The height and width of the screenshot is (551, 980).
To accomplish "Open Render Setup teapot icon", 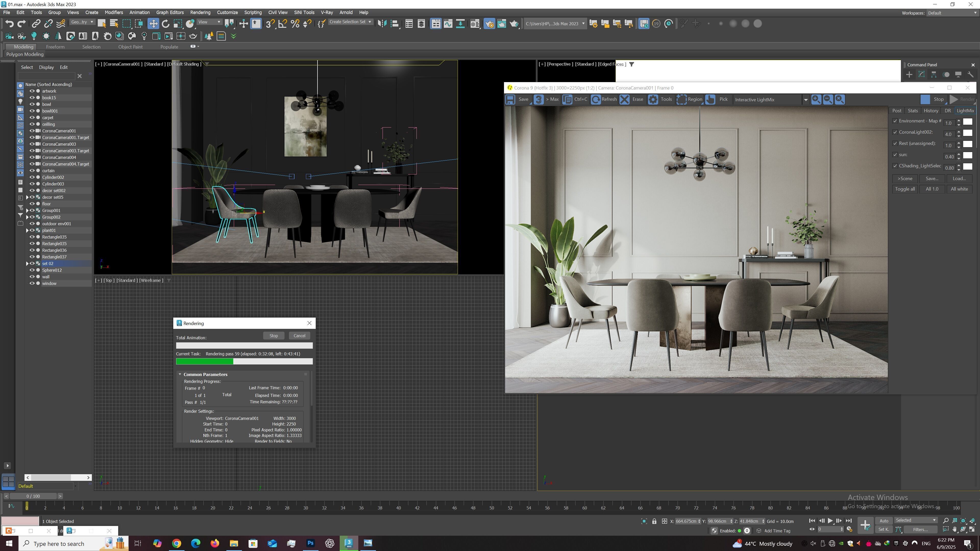I will tap(489, 23).
